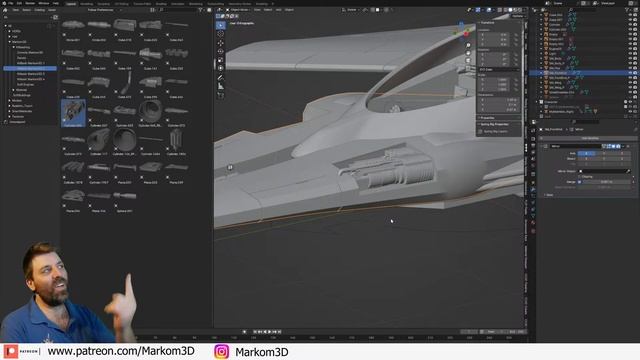Click the asset browser search field in header
The image size is (640, 360).
[x=178, y=10]
